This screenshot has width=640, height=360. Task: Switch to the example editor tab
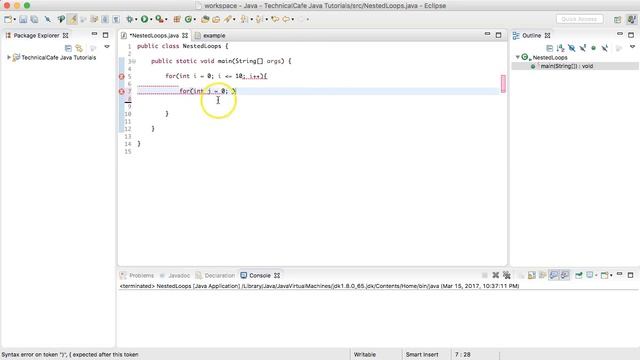[x=211, y=36]
